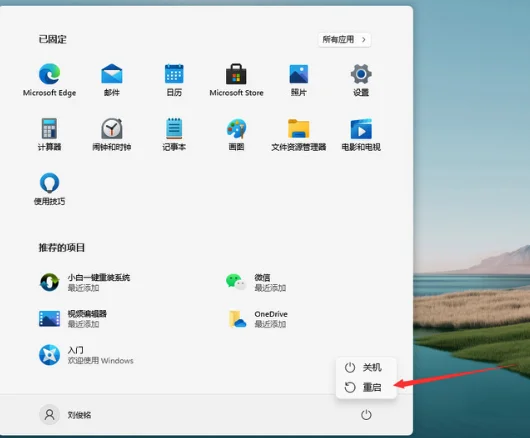
Task: Launch the 画图 paint app
Action: pos(236,134)
